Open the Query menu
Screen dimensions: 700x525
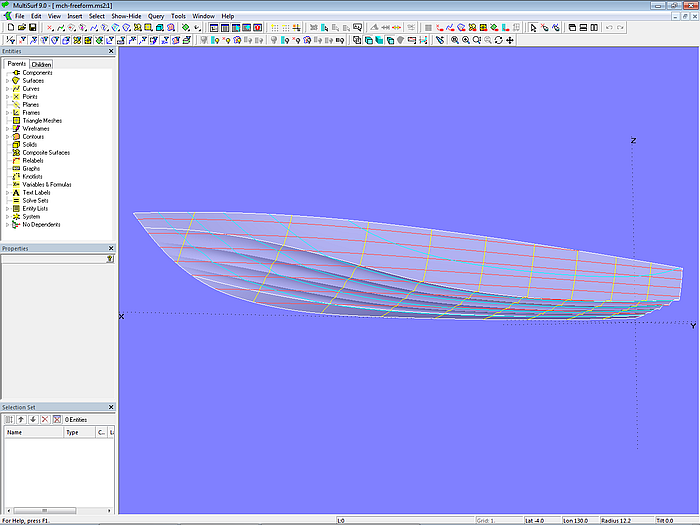pos(156,16)
